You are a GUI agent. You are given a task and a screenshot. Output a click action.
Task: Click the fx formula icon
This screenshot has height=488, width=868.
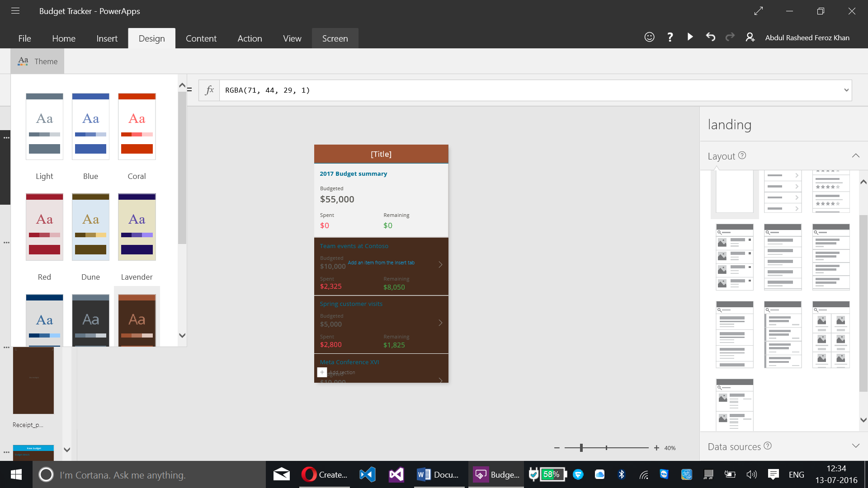[x=209, y=90]
